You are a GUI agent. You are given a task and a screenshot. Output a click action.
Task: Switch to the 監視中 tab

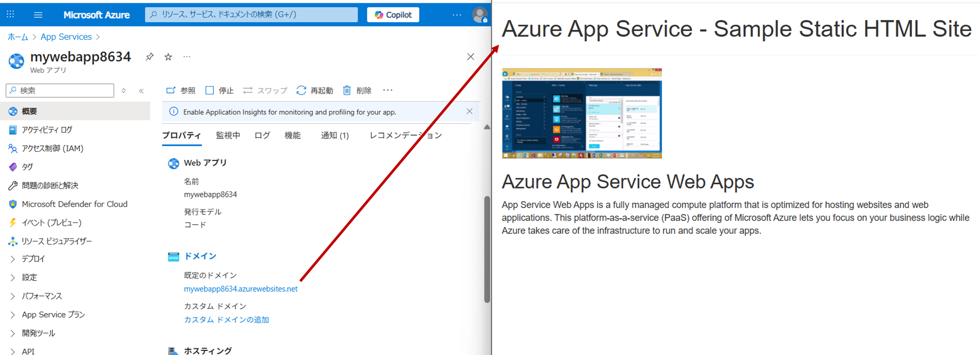tap(228, 136)
